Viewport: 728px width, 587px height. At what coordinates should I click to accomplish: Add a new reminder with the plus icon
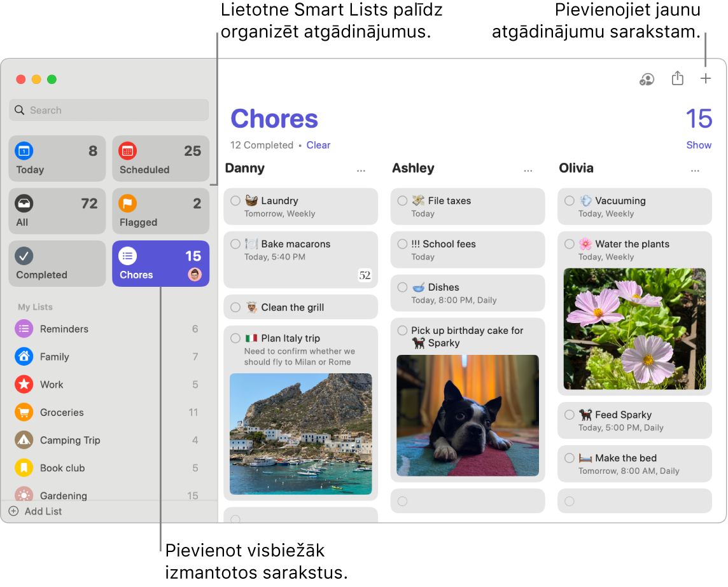pyautogui.click(x=706, y=78)
